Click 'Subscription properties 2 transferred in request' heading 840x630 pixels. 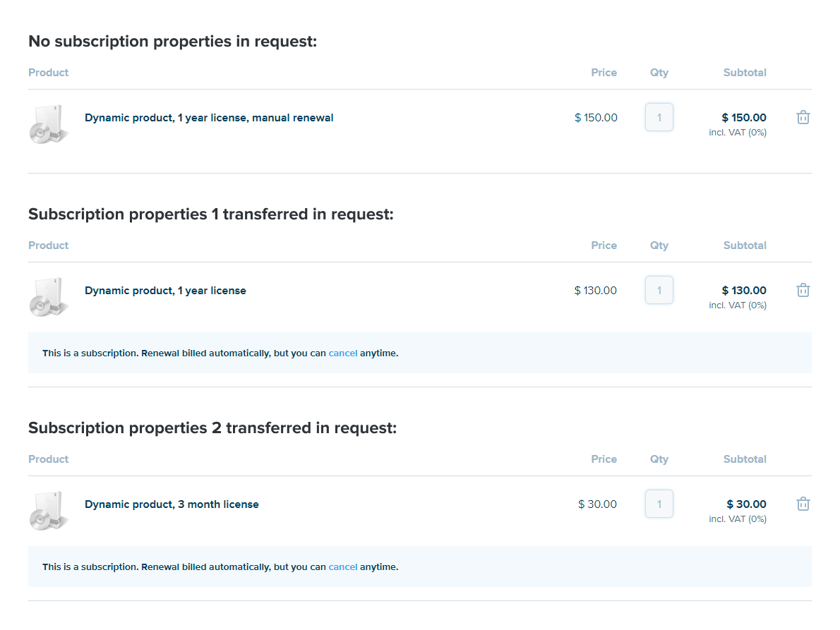212,428
